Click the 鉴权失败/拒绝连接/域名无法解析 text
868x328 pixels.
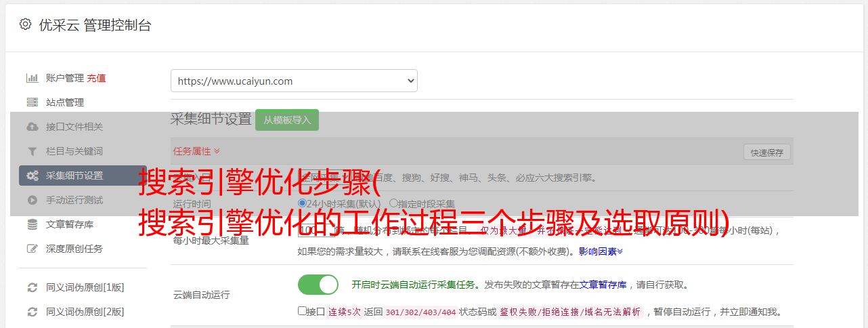570,312
